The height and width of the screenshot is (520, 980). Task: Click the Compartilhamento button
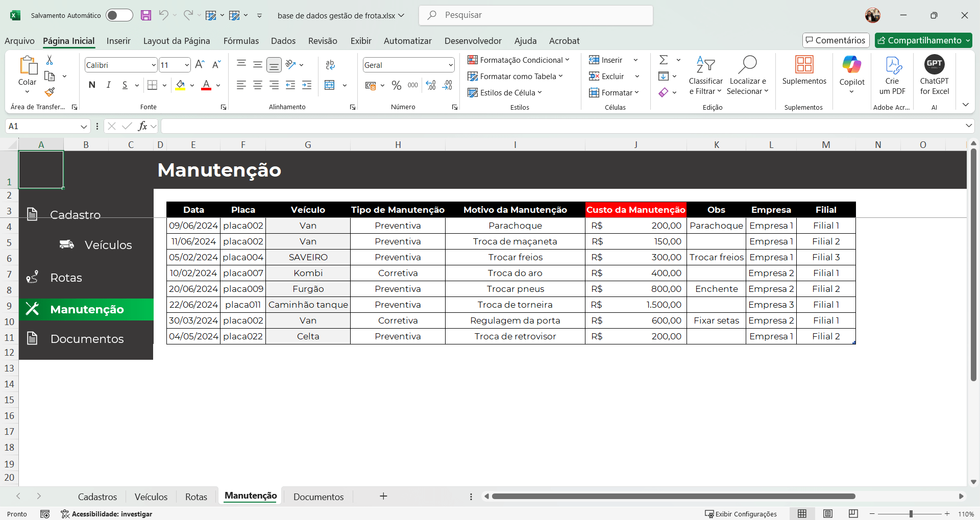[x=923, y=40]
